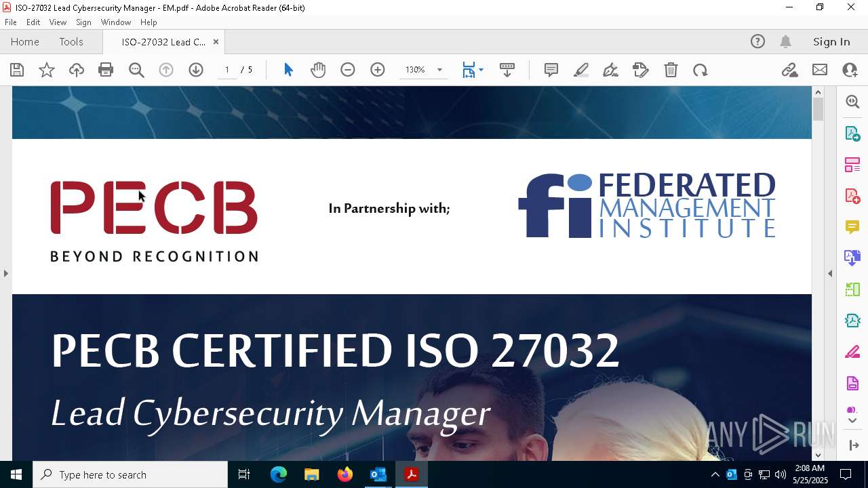This screenshot has height=488, width=868.
Task: Switch to the Home tab
Action: coord(25,41)
